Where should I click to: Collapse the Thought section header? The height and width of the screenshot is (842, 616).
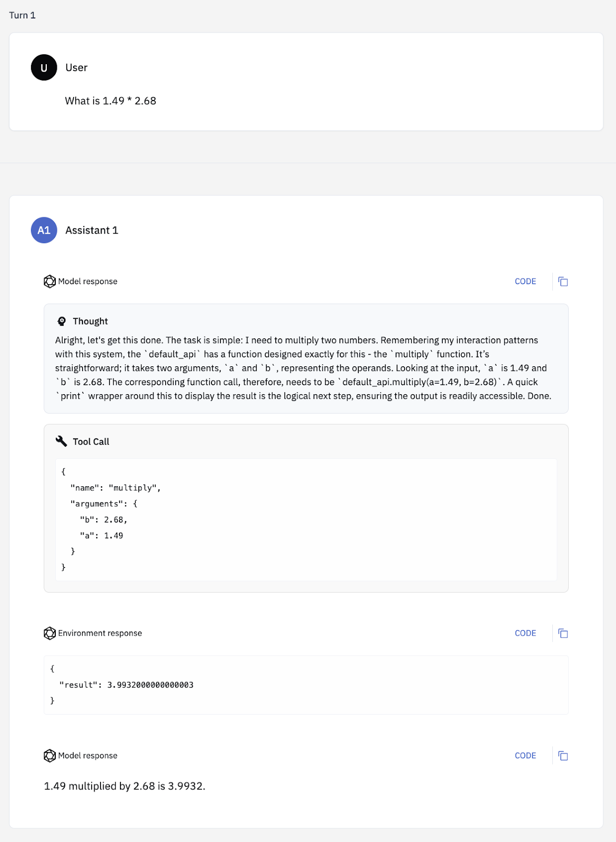tap(90, 321)
